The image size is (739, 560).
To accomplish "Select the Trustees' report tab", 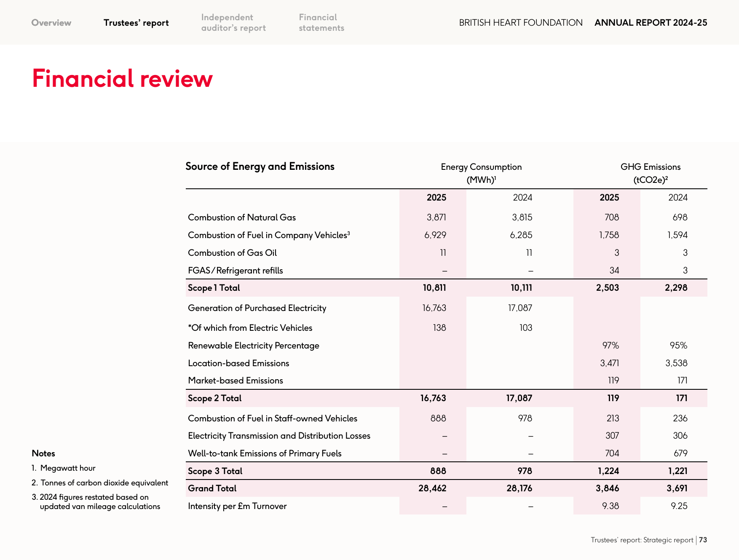I will tap(136, 23).
